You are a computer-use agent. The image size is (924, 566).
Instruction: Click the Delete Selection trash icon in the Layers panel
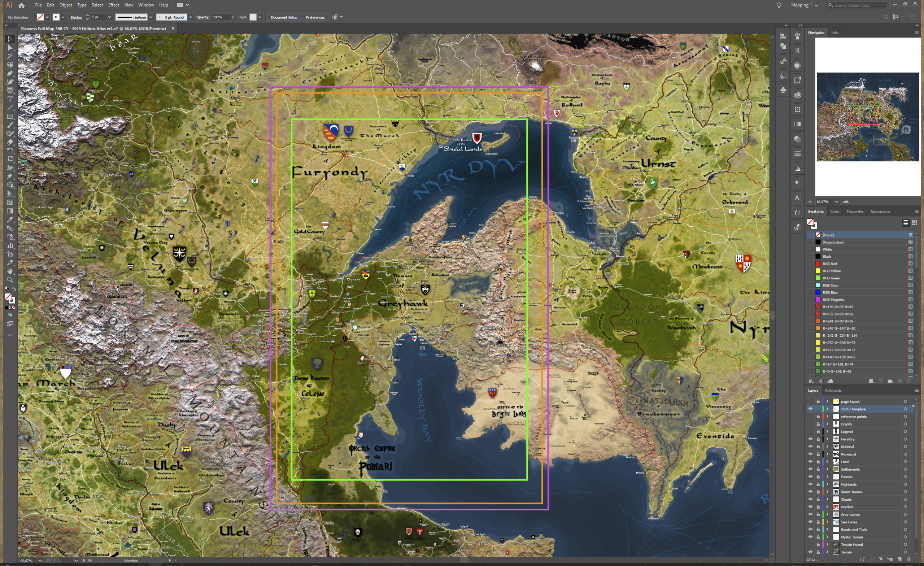[908, 559]
